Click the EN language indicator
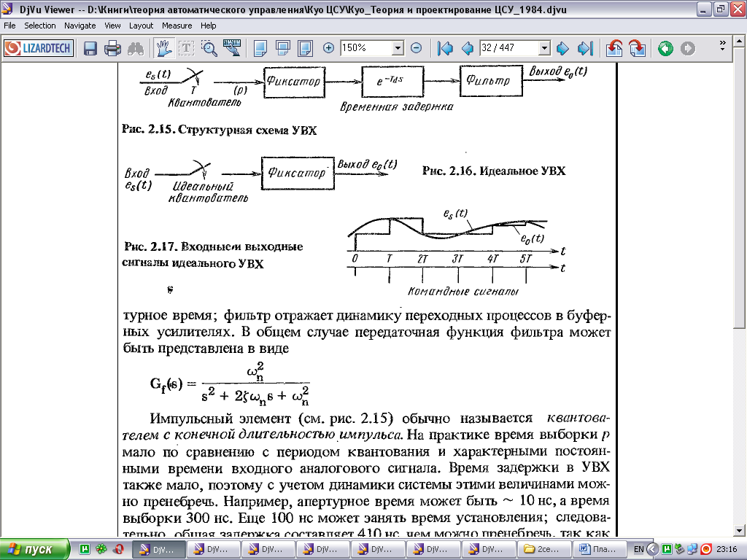 click(639, 549)
